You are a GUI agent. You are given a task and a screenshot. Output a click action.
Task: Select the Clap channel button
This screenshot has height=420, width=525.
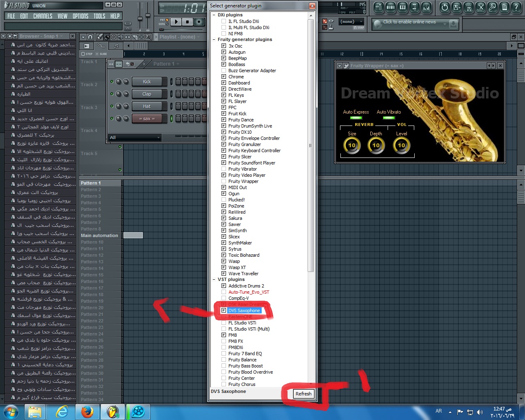147,94
